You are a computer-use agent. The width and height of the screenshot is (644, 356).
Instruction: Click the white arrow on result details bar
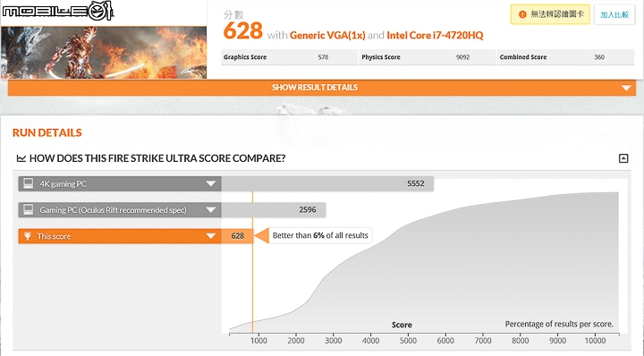tap(626, 88)
